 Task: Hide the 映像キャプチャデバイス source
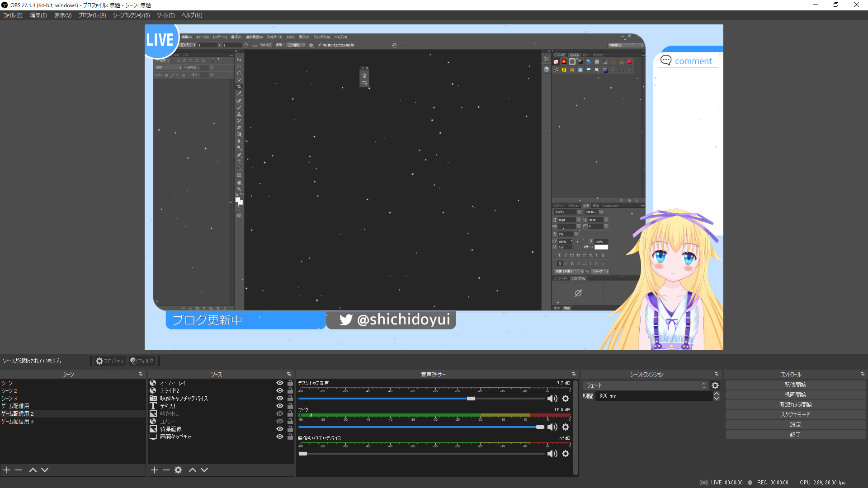pos(280,398)
